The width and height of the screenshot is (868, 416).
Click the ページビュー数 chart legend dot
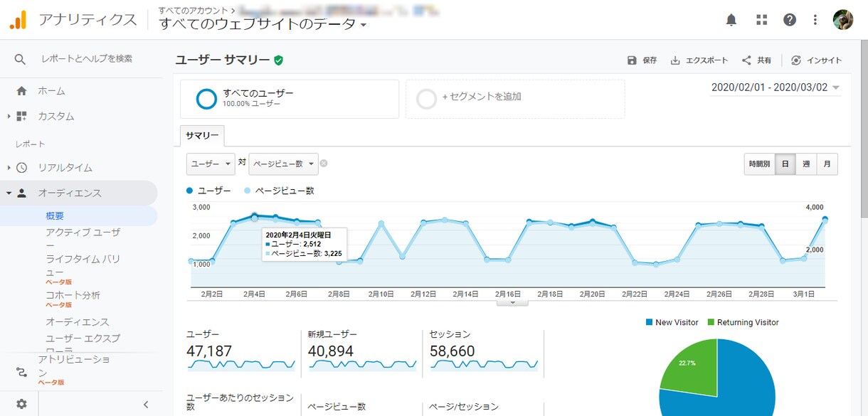tap(248, 191)
